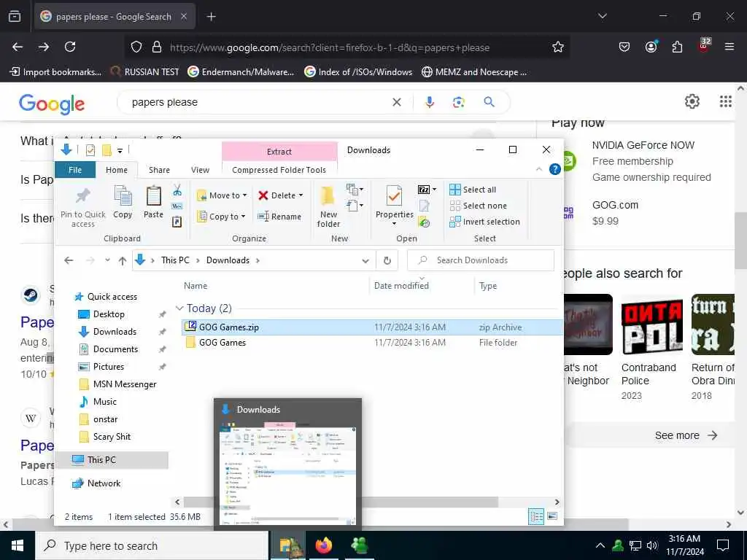Clear Google search box X icon

tap(396, 102)
